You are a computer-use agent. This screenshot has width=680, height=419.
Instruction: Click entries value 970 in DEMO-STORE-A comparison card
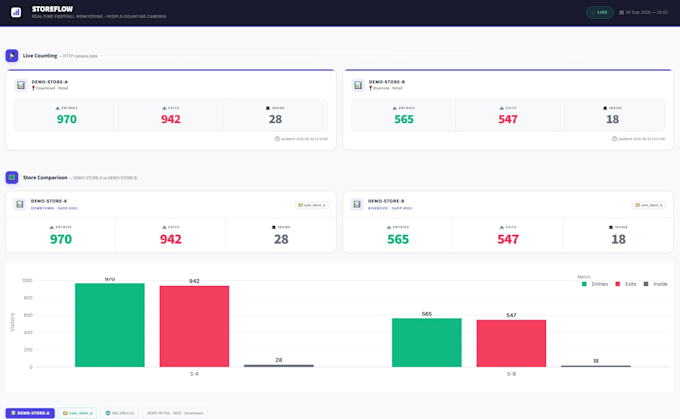coord(61,239)
